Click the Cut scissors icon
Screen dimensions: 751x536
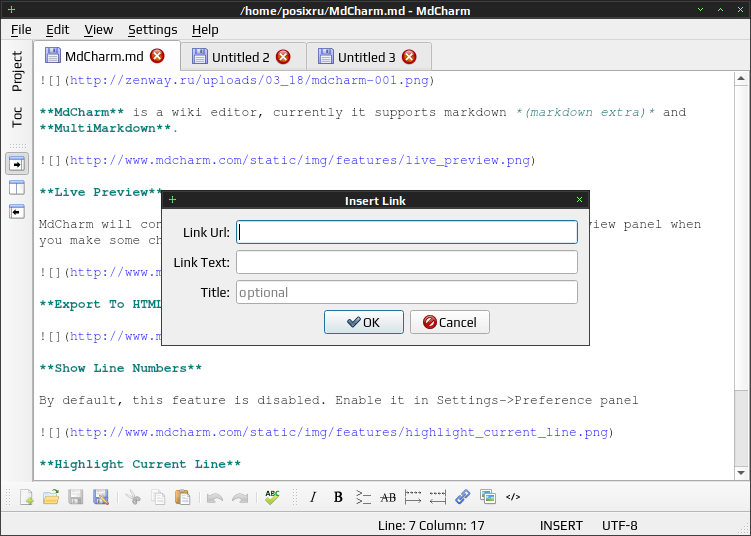point(133,497)
